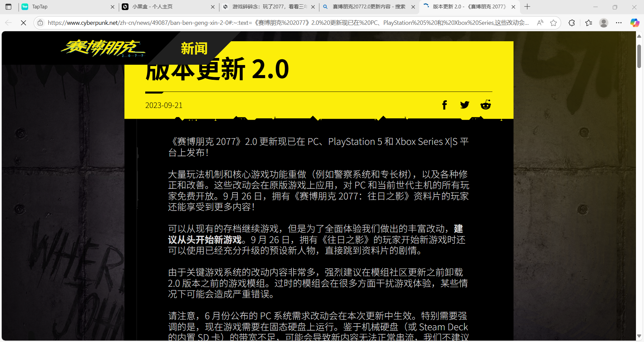The width and height of the screenshot is (644, 342).
Task: Click the scroll down arrow
Action: tap(639, 336)
